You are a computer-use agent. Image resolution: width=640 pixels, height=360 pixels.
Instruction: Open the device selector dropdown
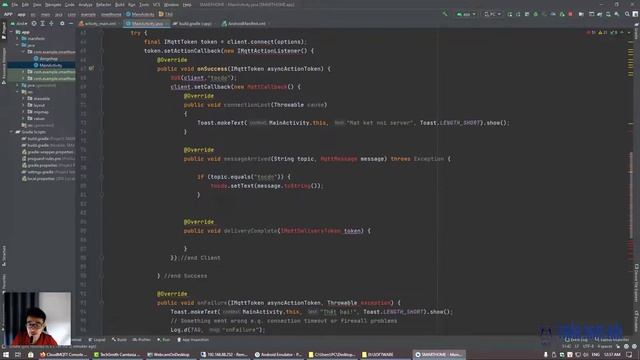click(492, 14)
